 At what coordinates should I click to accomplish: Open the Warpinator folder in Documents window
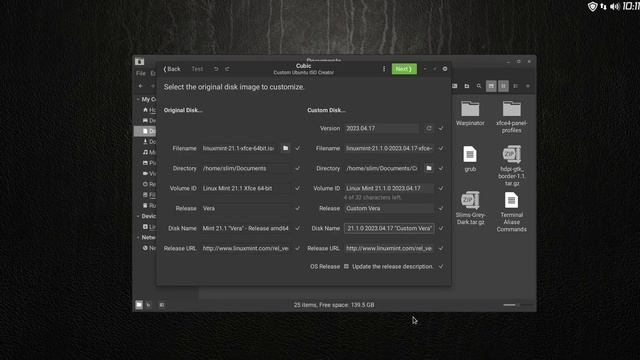470,113
